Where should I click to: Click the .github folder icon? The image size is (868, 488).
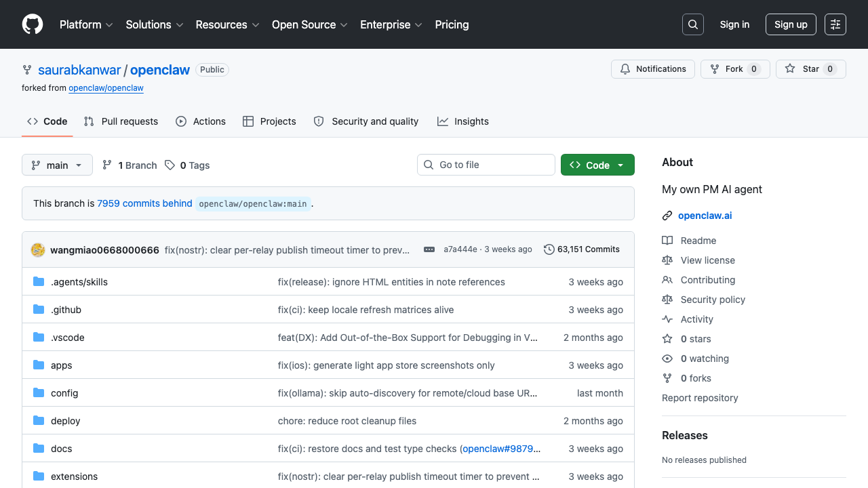[x=39, y=310]
